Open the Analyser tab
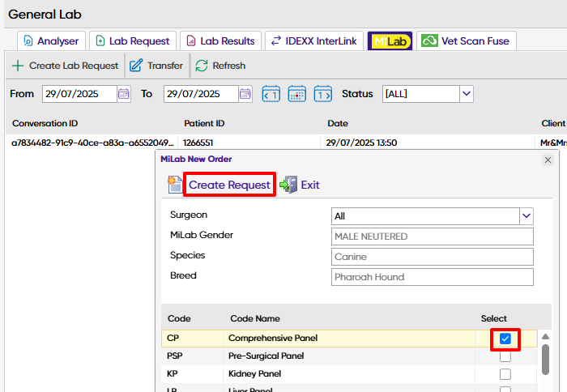 point(51,40)
